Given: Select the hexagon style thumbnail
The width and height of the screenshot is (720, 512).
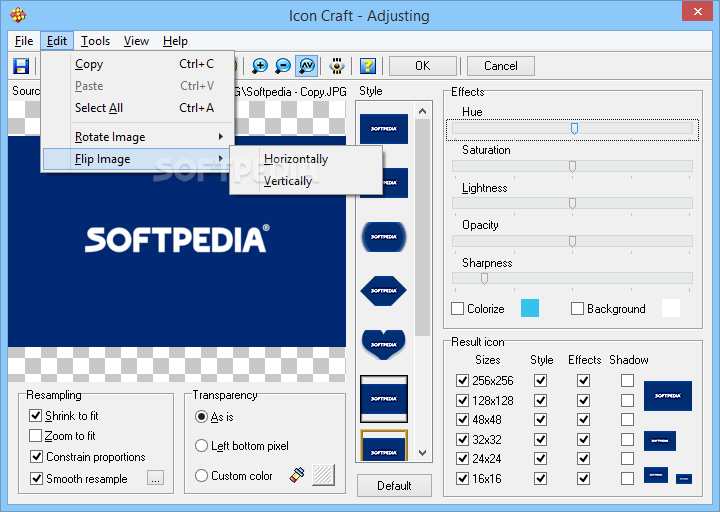Looking at the screenshot, I should (384, 290).
